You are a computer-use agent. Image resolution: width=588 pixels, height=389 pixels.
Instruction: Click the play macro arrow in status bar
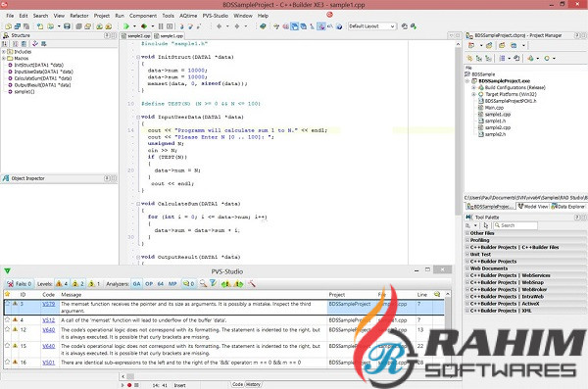pos(122,385)
